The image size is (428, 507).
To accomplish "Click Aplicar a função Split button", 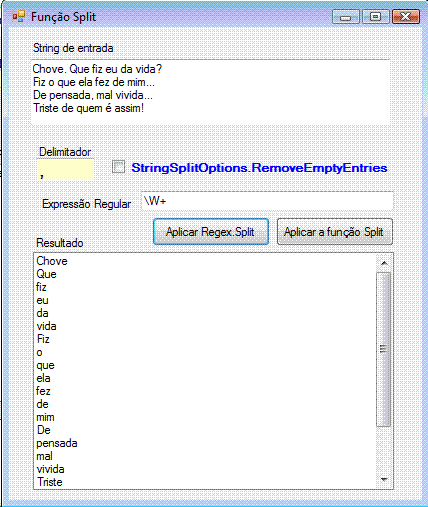I will [x=334, y=232].
